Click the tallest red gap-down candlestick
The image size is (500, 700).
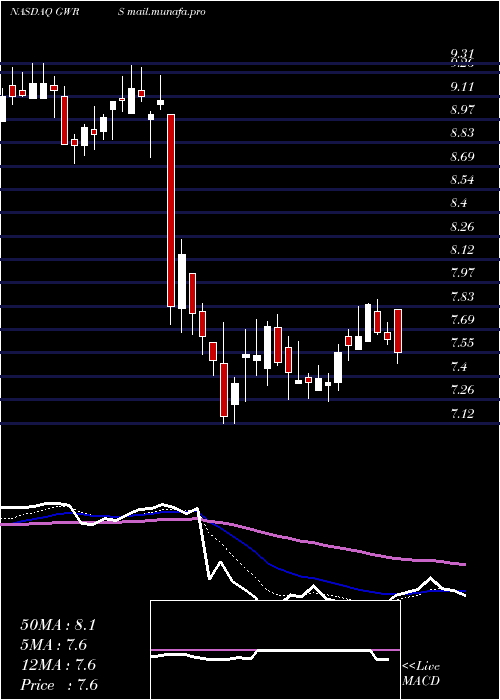tap(171, 210)
